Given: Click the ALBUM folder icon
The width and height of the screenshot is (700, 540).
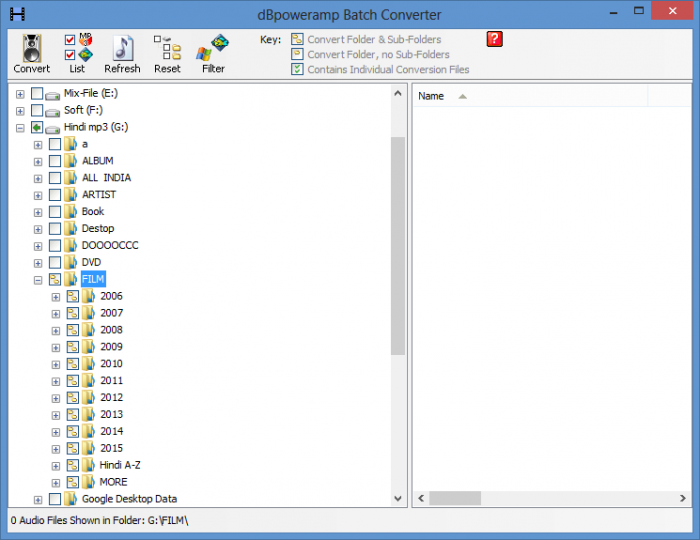Looking at the screenshot, I should click(71, 161).
